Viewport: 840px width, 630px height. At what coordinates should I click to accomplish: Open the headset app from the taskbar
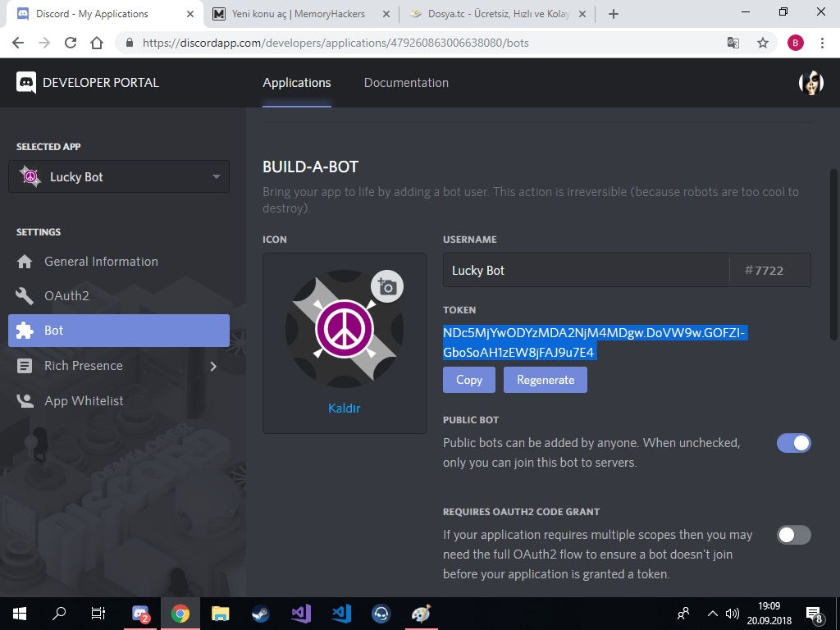[381, 614]
